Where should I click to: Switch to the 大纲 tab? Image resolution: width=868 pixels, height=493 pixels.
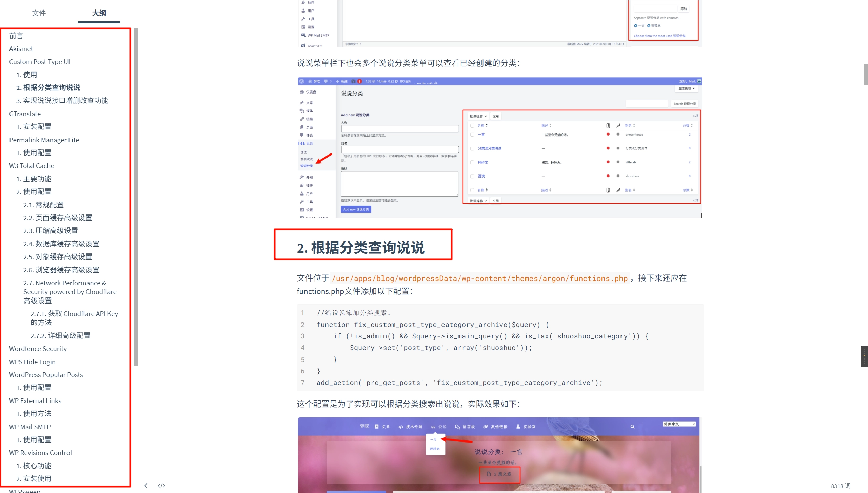99,13
